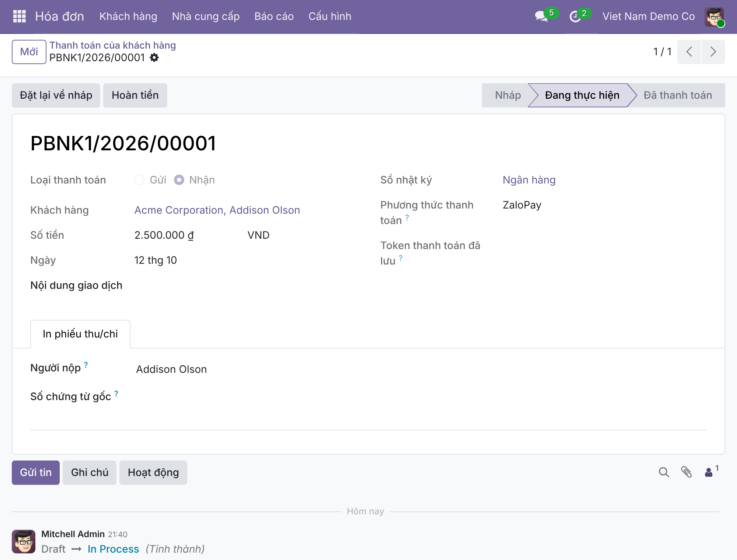
Task: Open Acme Corporation, Addison Olson link
Action: coord(217,210)
